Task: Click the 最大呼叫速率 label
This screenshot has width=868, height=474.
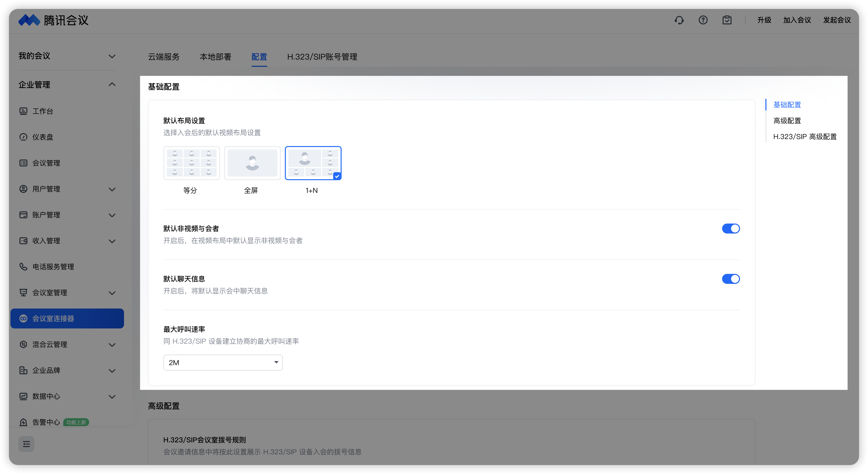Action: [184, 329]
